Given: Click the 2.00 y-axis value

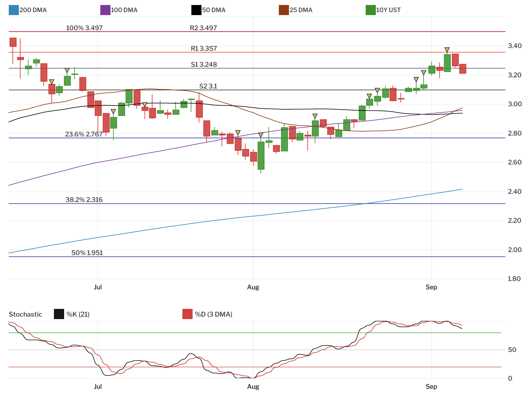Looking at the screenshot, I should point(515,250).
